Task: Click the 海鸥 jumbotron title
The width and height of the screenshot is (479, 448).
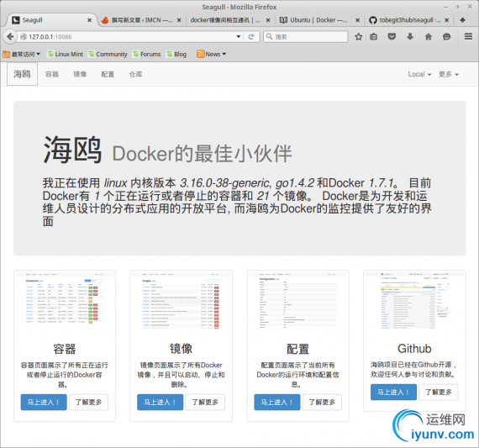Action: coord(72,150)
